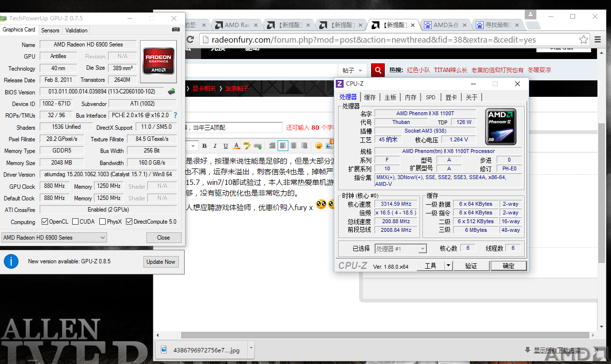Viewport: 611px width, 364px height.
Task: Click the 显卡相关 breadcrumb link
Action: coord(204,89)
